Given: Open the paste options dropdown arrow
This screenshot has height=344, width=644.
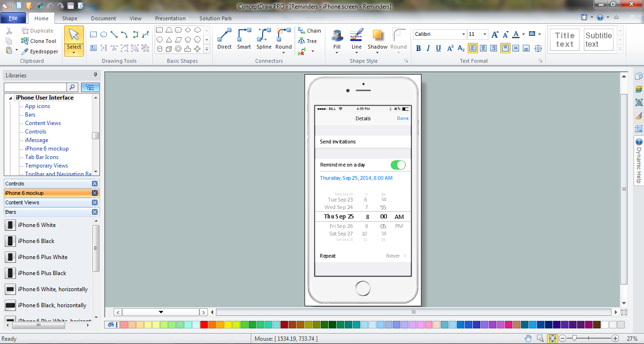Looking at the screenshot, I should click(x=17, y=50).
